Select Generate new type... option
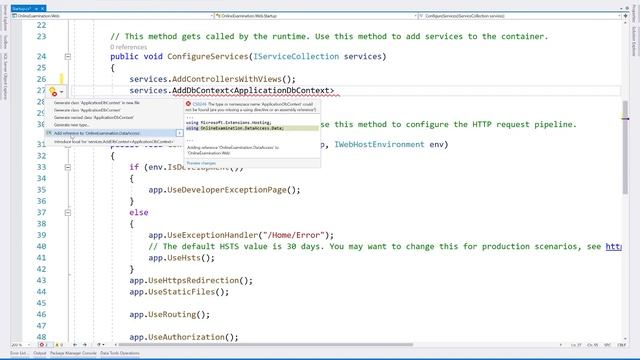640x360 pixels. [72, 125]
